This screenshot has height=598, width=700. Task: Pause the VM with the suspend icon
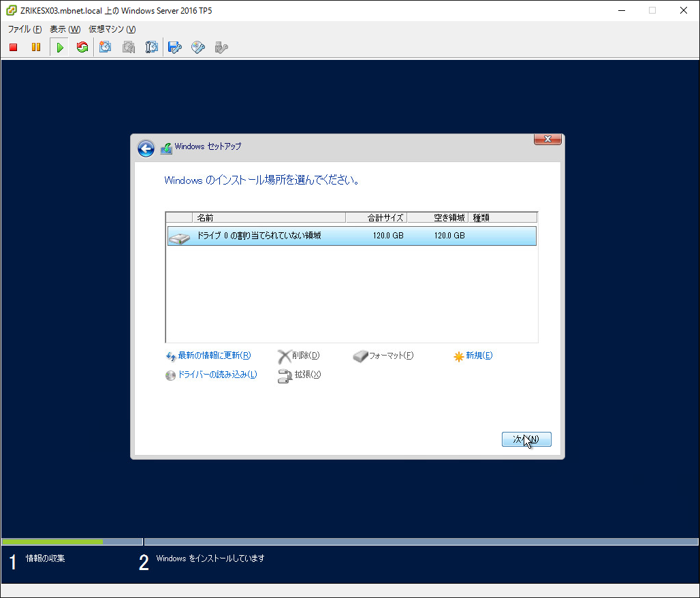pyautogui.click(x=36, y=47)
